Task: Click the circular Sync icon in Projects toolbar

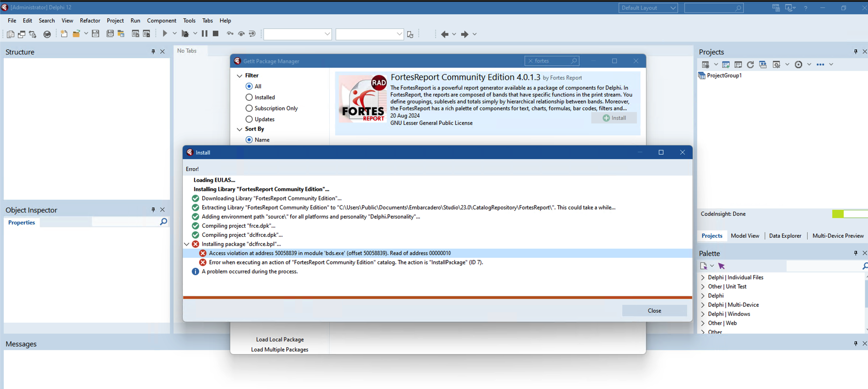Action: pyautogui.click(x=798, y=64)
